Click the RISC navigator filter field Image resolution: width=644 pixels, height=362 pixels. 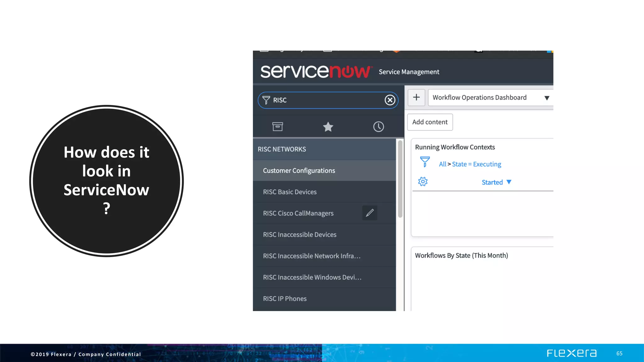[x=328, y=100]
